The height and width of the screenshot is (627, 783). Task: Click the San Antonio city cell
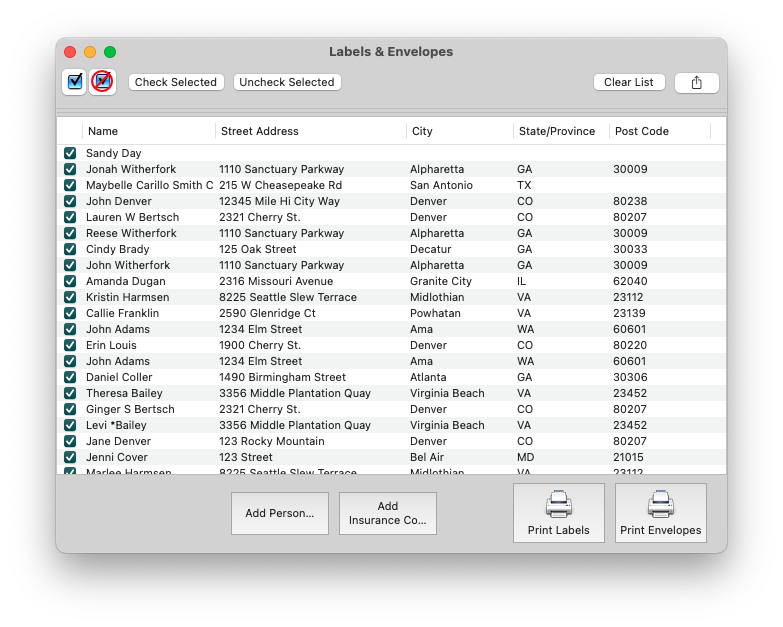coord(441,185)
